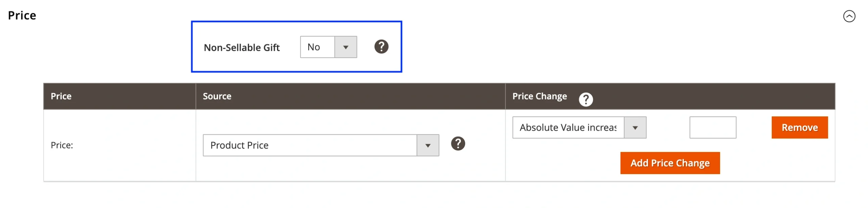Click the Non-Sellable Gift label
This screenshot has width=868, height=208.
(241, 48)
